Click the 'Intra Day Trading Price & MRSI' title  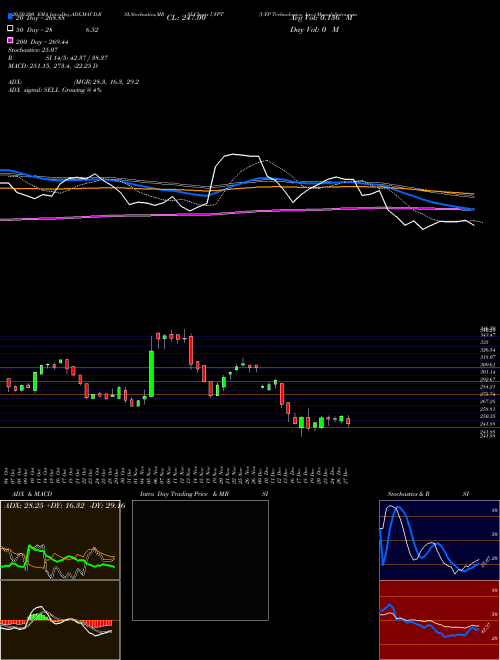pos(204,494)
